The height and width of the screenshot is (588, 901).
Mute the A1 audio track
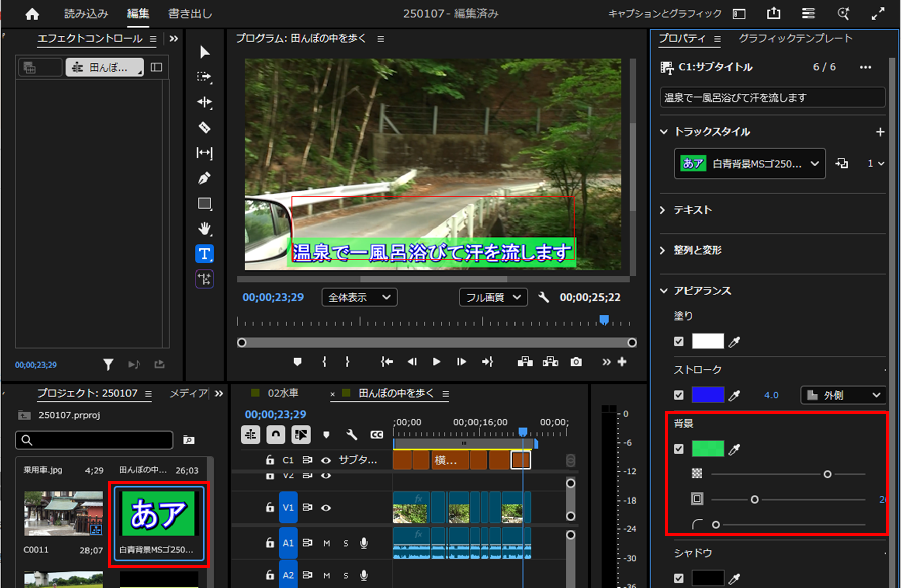point(326,542)
